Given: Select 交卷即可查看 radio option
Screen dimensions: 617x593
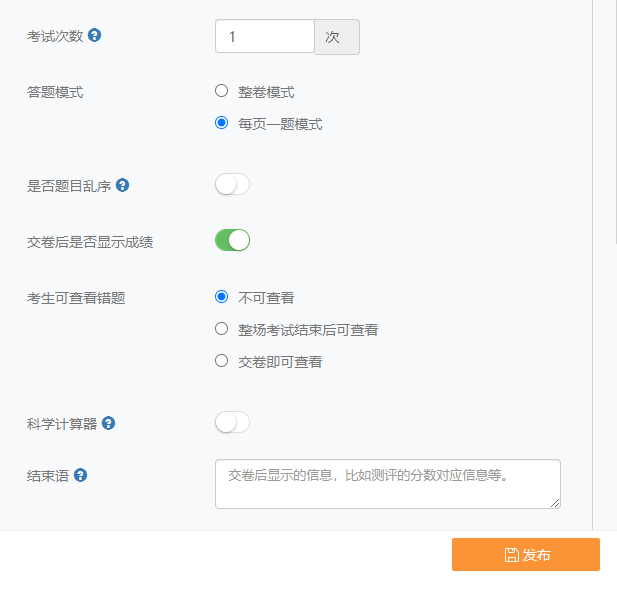Looking at the screenshot, I should (x=222, y=361).
